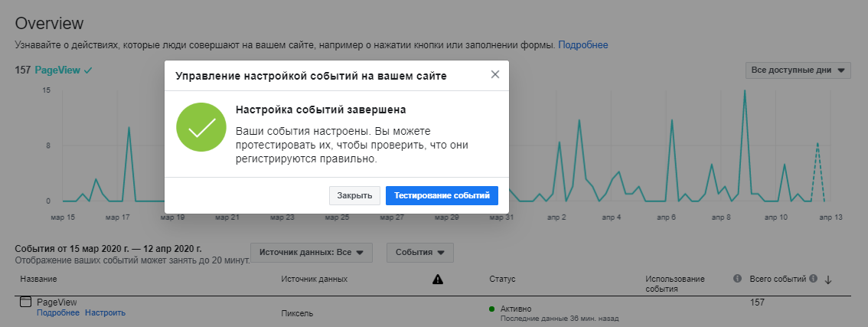Open the События dropdown filter
This screenshot has height=327, width=868.
tap(420, 252)
